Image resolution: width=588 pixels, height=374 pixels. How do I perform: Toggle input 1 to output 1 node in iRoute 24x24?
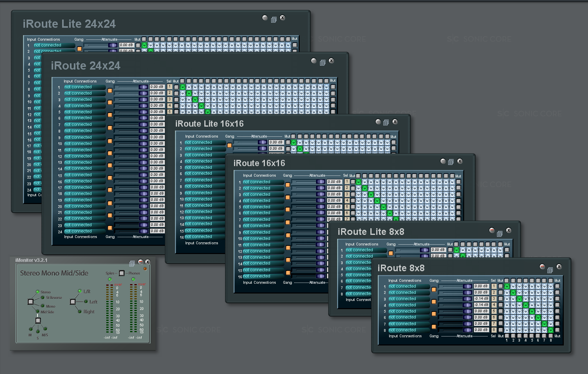[182, 87]
